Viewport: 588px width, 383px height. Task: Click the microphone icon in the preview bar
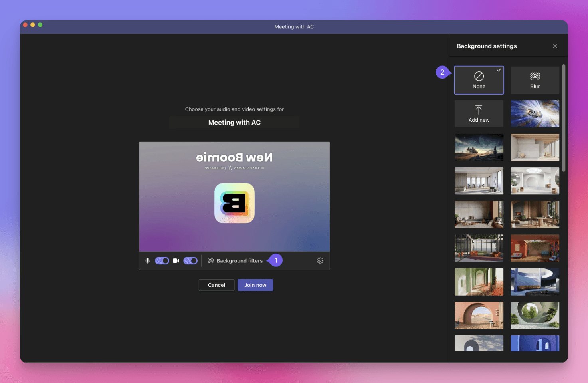[148, 261]
